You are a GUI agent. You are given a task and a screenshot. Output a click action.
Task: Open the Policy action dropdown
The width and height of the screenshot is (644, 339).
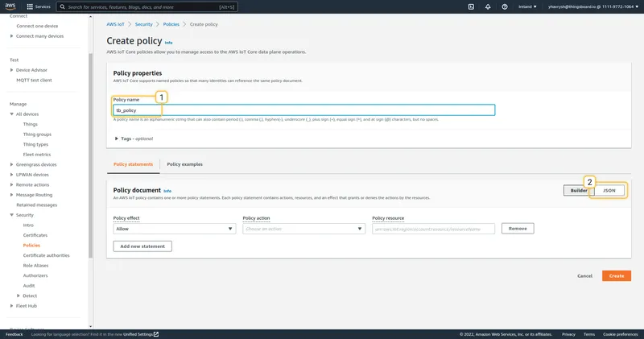[x=304, y=229]
